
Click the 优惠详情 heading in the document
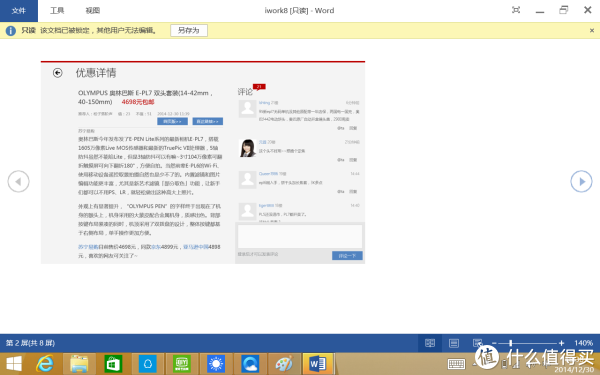(x=96, y=73)
